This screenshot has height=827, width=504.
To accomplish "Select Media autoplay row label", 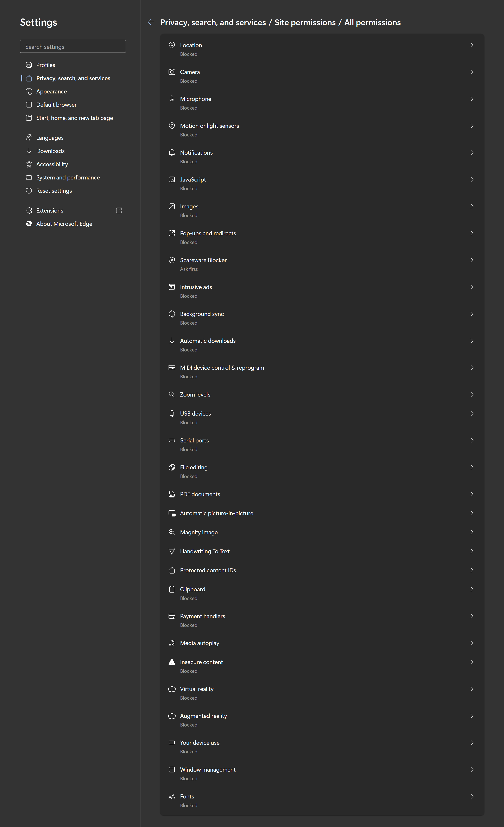I will coord(200,643).
